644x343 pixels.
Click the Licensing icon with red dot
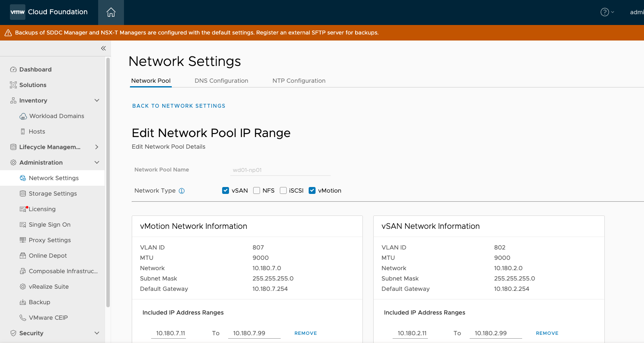pos(23,209)
